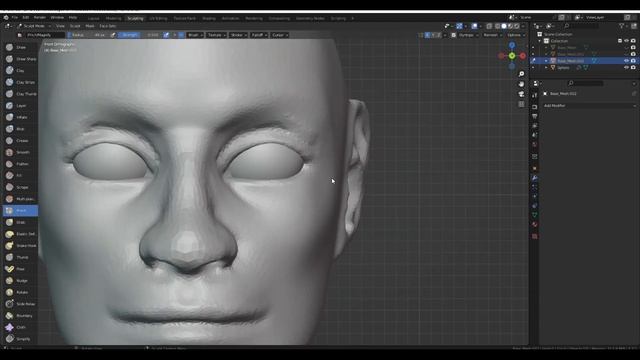Select the Draw Sharp brush
Viewport: 640px width, 360px height.
point(20,59)
